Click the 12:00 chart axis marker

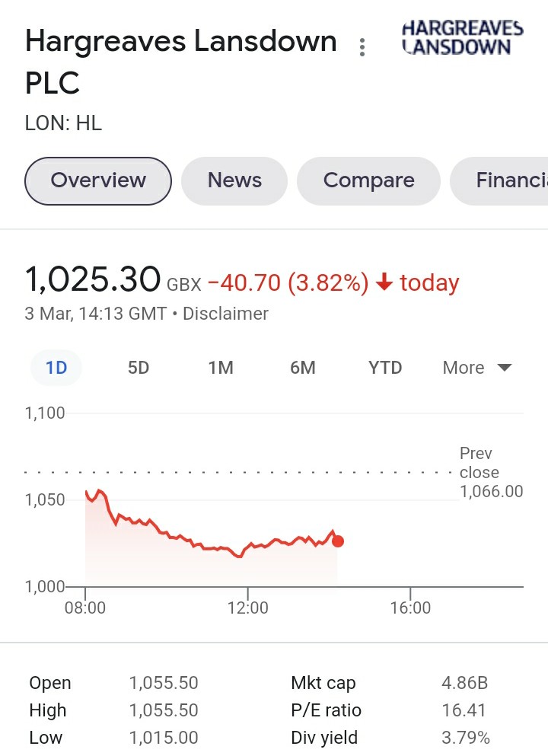[x=247, y=608]
